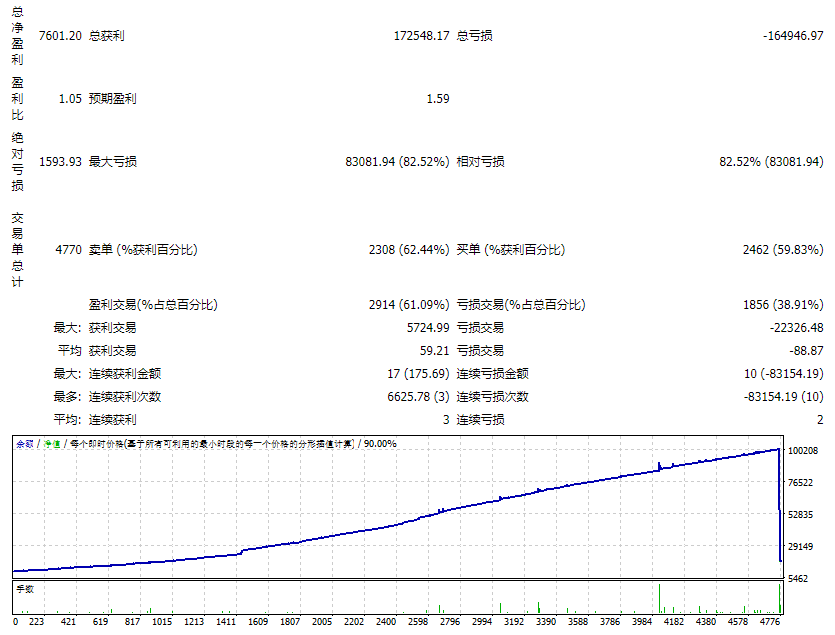Click the 90.00% modelling quality text
835x635 pixels.
380,444
